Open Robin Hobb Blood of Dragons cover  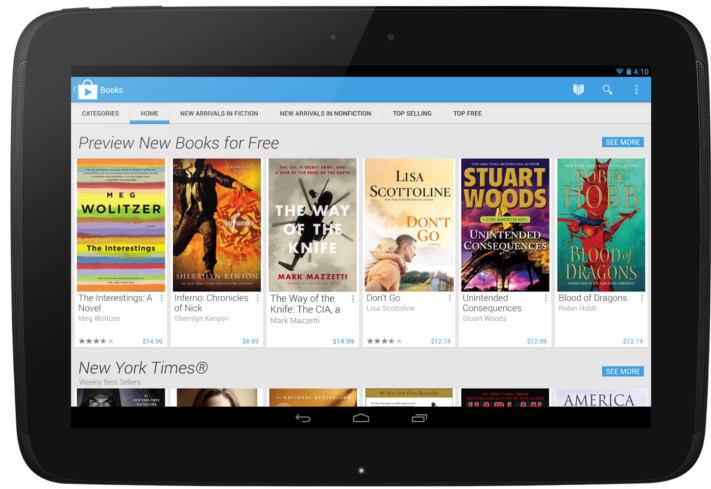(x=601, y=225)
